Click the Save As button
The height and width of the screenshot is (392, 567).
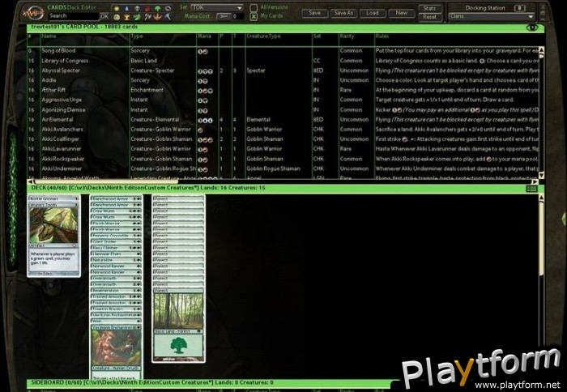[343, 13]
